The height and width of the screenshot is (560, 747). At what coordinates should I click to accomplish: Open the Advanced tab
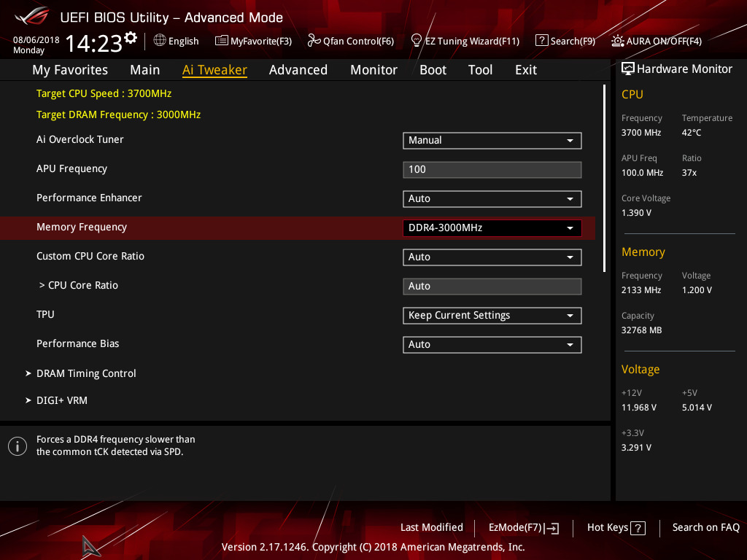coord(298,70)
